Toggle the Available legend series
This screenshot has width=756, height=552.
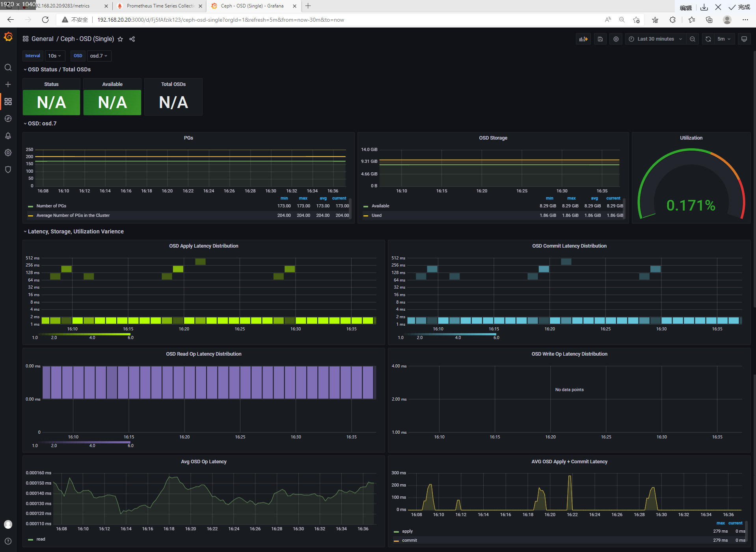pyautogui.click(x=380, y=206)
